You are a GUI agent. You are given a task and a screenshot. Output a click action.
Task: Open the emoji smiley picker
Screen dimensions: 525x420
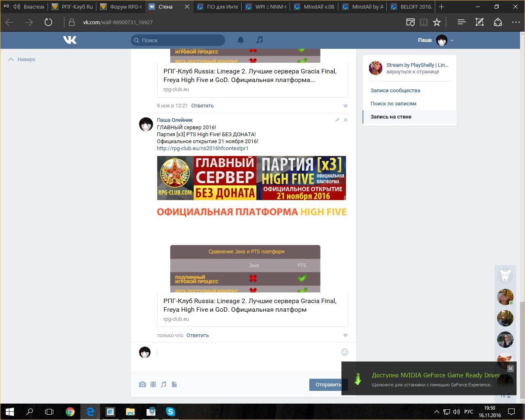click(x=345, y=352)
